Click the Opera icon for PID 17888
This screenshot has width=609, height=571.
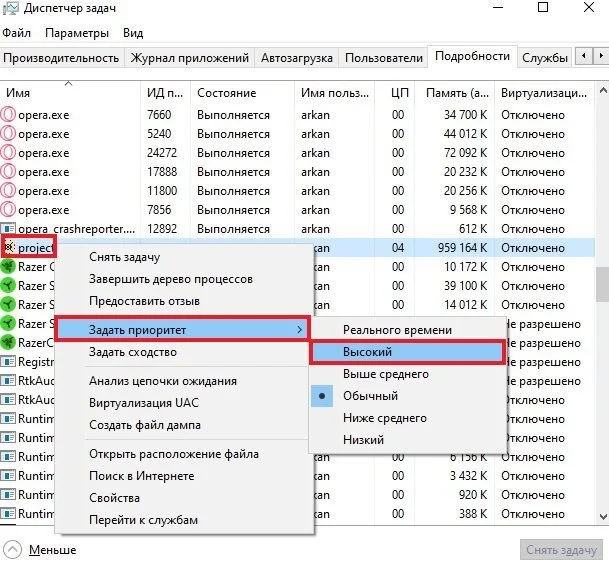coord(8,172)
